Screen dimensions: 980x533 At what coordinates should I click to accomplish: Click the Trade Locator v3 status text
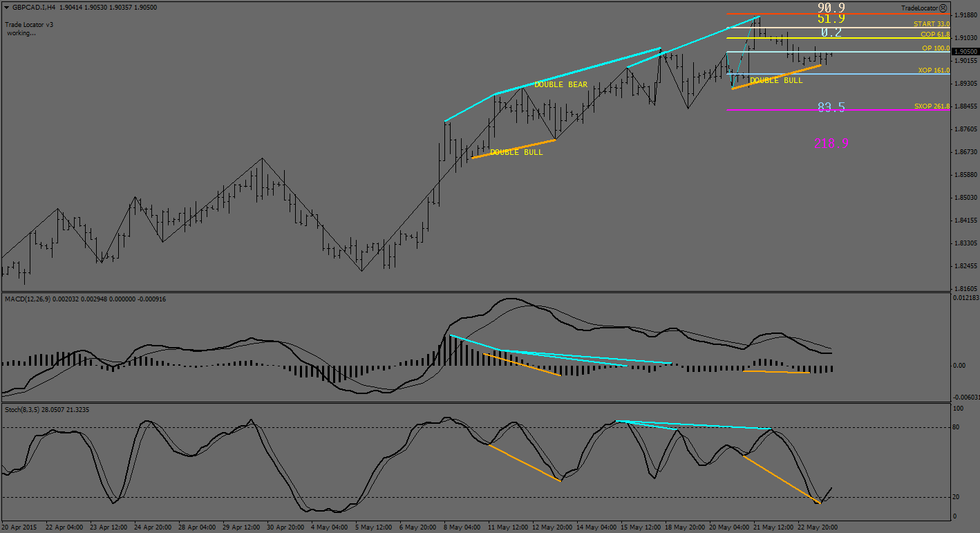[29, 24]
